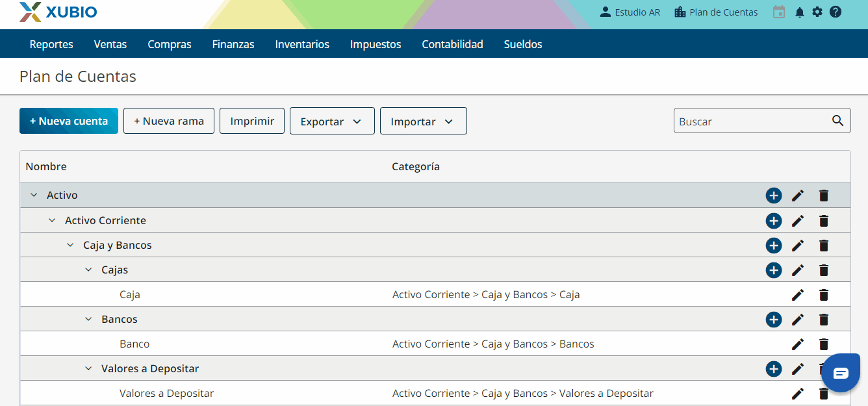This screenshot has width=868, height=406.
Task: Collapse the Caja y Bancos branch
Action: coord(70,245)
